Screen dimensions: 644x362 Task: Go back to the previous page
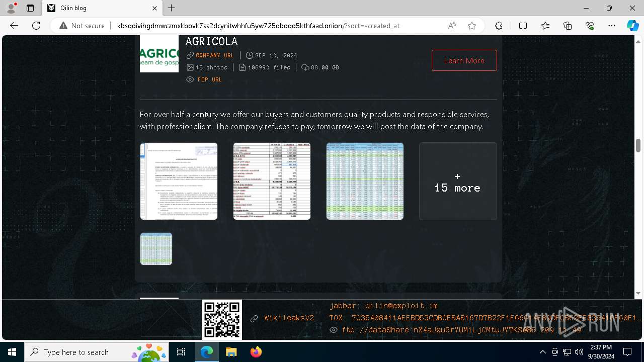(x=14, y=26)
